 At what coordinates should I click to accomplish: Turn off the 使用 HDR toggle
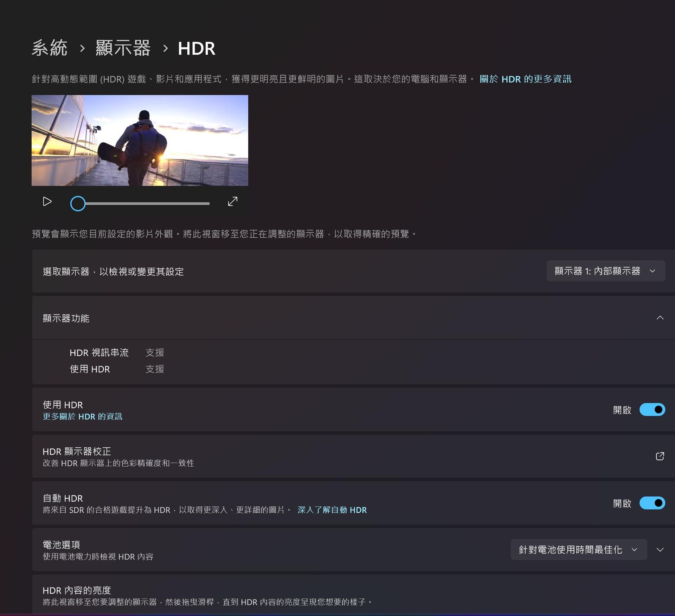click(652, 410)
